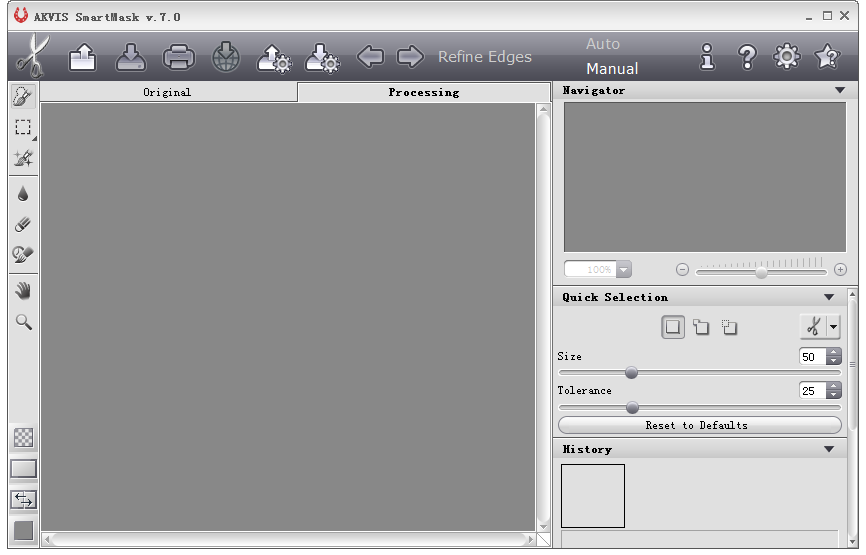Publish the image via the globe icon
Screen dimensions: 866x555
point(226,57)
